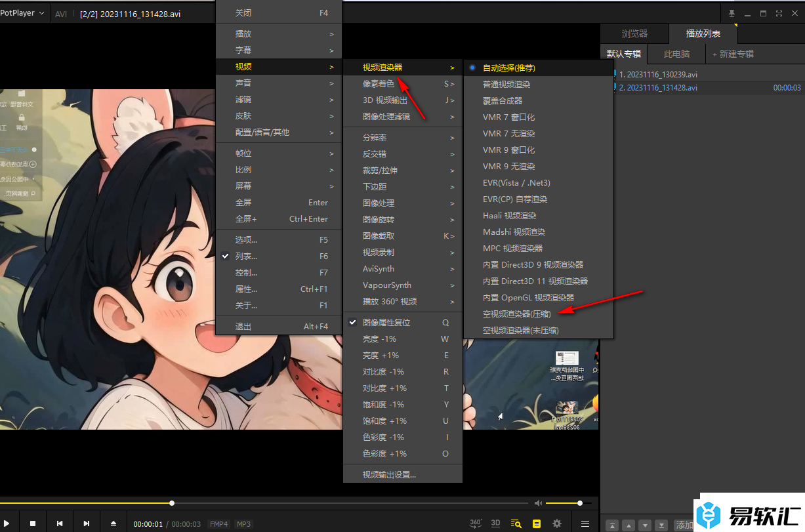Click the 3D video icon
The height and width of the screenshot is (532, 805).
coord(496,523)
